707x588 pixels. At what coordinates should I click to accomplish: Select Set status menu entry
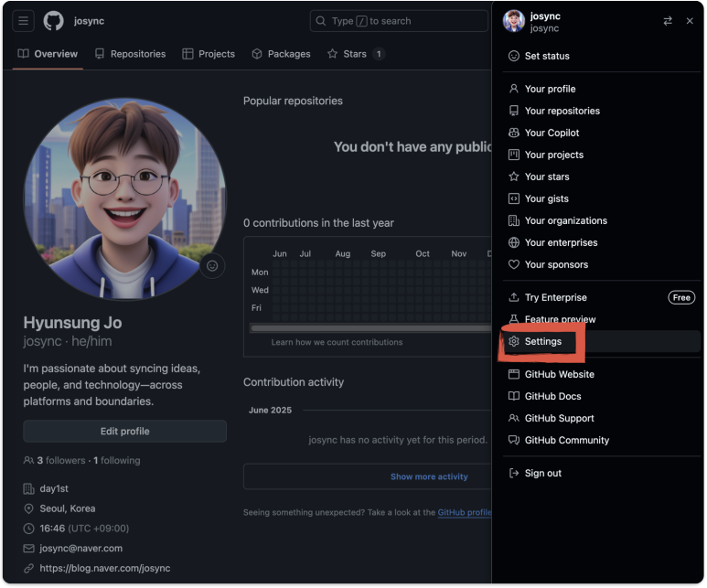(x=602, y=56)
